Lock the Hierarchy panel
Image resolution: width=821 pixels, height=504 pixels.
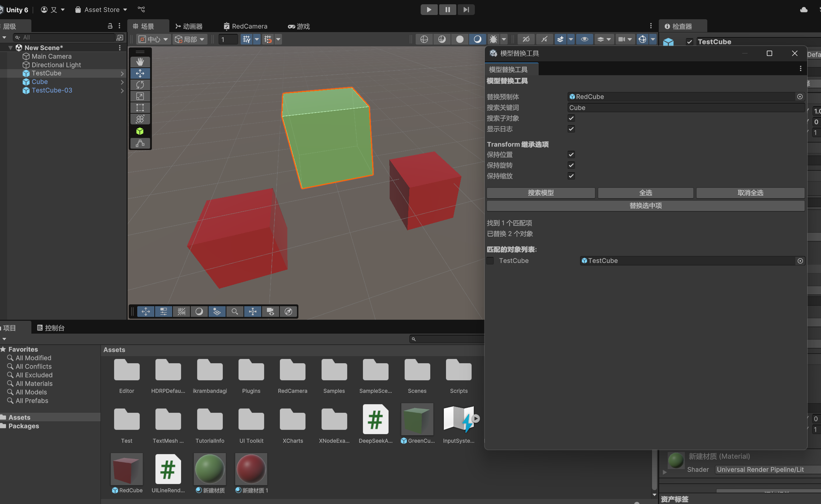[110, 26]
